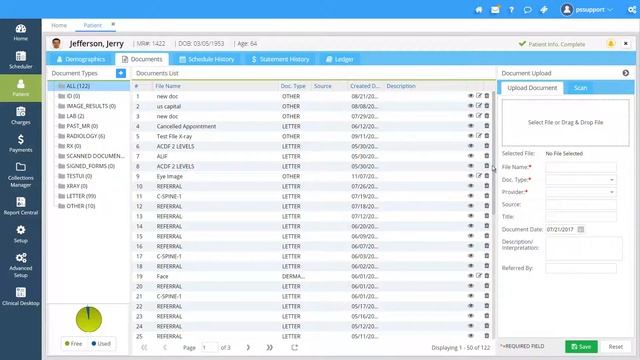Close the patient record panel
The height and width of the screenshot is (360, 640).
click(626, 43)
